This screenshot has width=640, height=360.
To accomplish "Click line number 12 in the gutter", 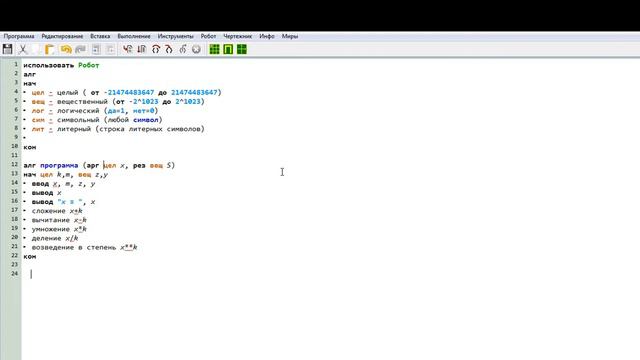I will click(x=15, y=164).
